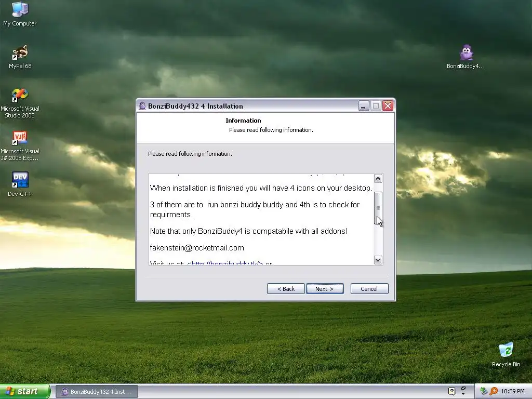Select Microsoft Visual J# 2005 Express icon

(x=20, y=146)
